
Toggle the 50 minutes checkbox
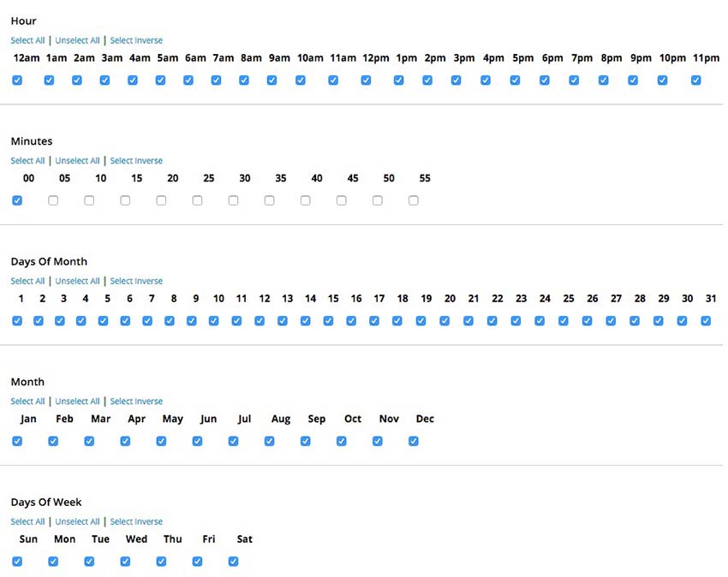pos(378,200)
